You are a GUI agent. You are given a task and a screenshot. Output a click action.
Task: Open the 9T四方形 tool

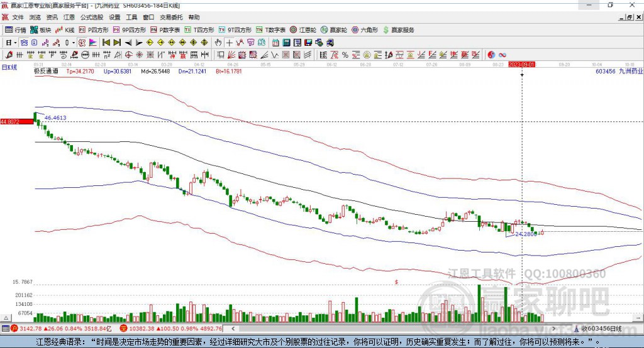[235, 30]
